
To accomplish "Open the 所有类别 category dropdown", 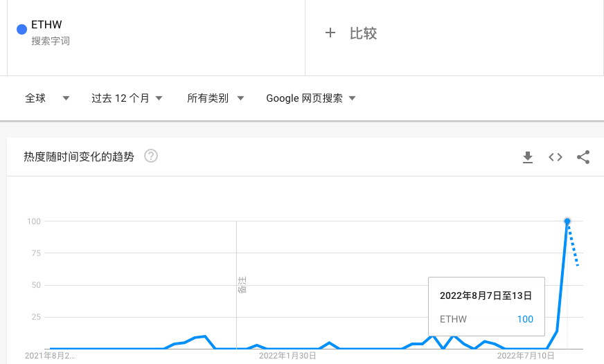I will [x=215, y=98].
